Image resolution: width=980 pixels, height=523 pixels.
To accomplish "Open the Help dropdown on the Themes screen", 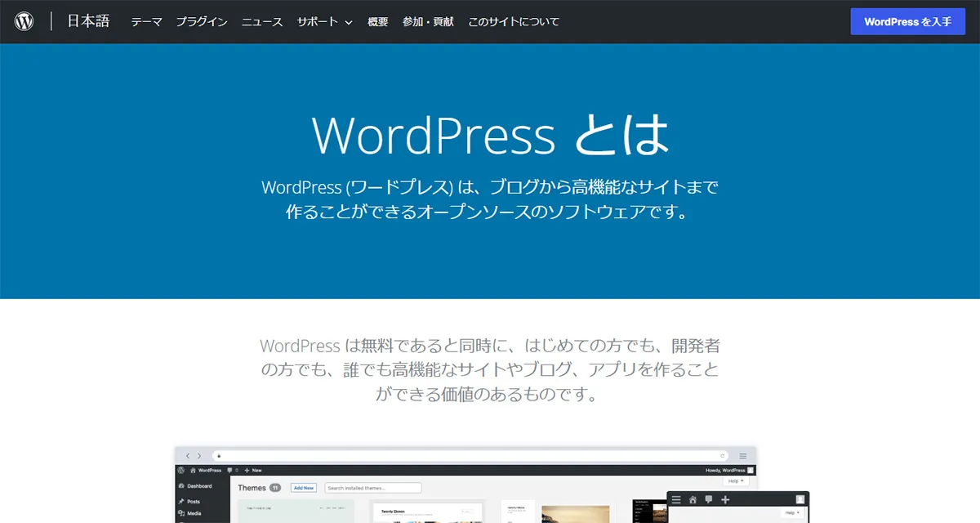I will [734, 481].
